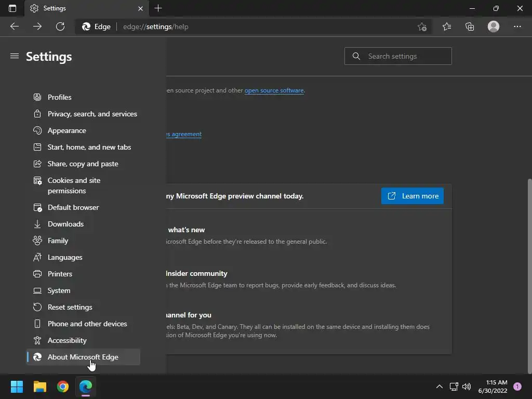Go forward to the next page
The height and width of the screenshot is (399, 532).
[37, 26]
